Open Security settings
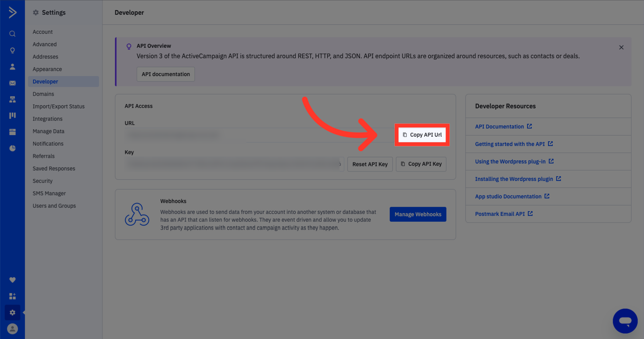This screenshot has height=339, width=644. click(43, 181)
